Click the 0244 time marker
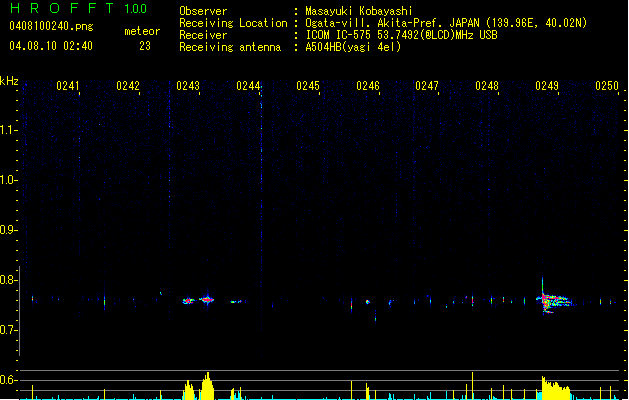629x400 pixels. coord(248,86)
